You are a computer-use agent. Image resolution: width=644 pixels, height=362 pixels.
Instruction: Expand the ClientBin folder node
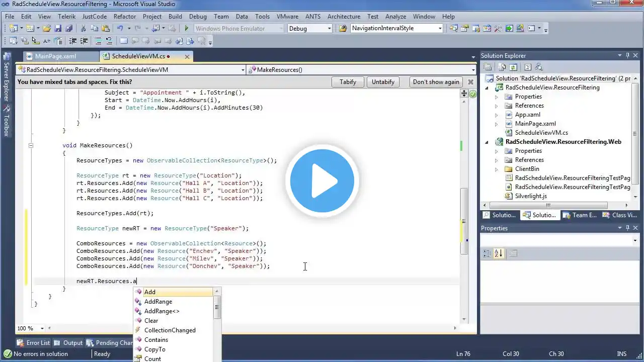496,169
